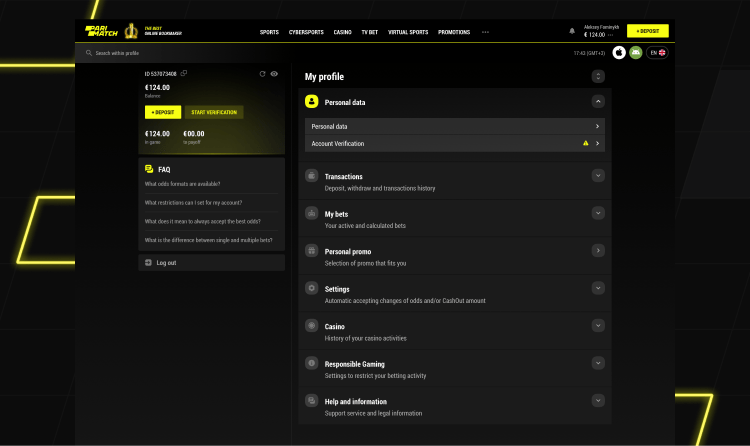Copy the account ID with the copy icon
This screenshot has height=446, width=750.
(184, 73)
